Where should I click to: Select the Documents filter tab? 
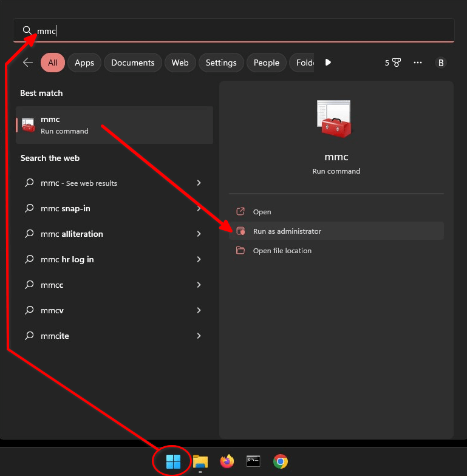[x=132, y=63]
